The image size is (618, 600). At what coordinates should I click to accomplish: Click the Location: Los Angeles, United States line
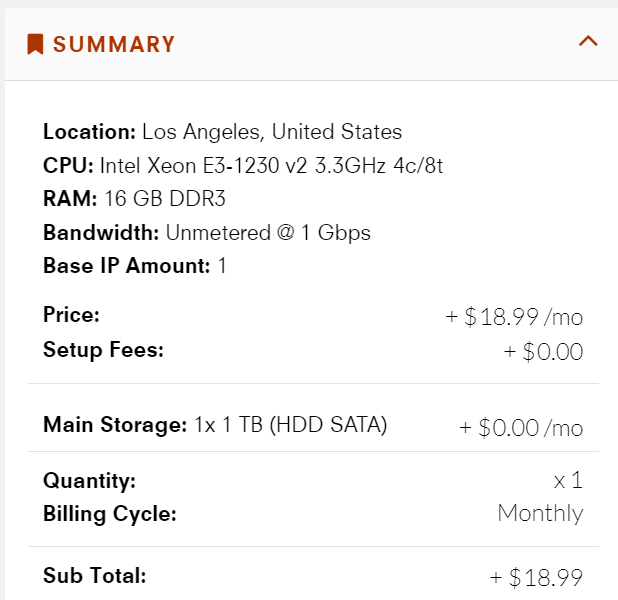222,131
